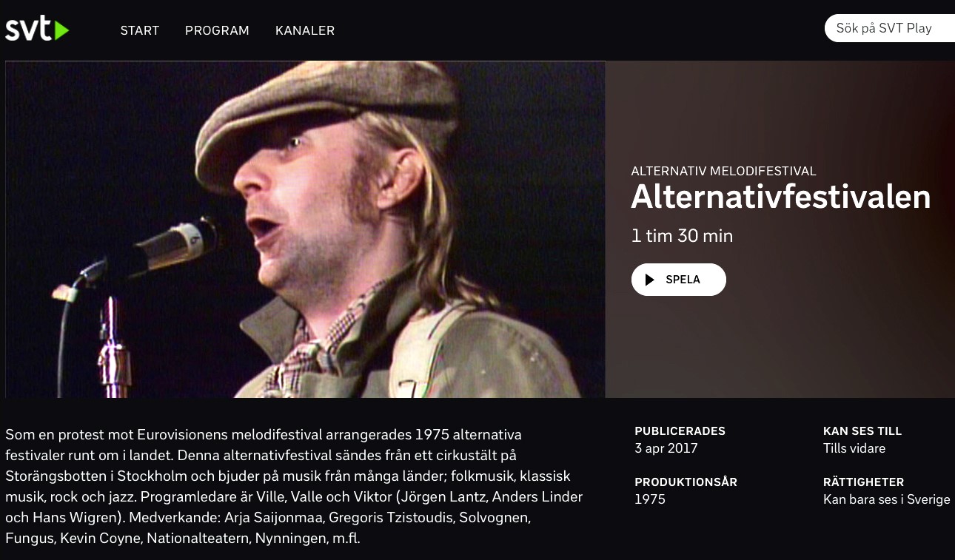Open the START menu item
The height and width of the screenshot is (560, 955).
(x=140, y=30)
